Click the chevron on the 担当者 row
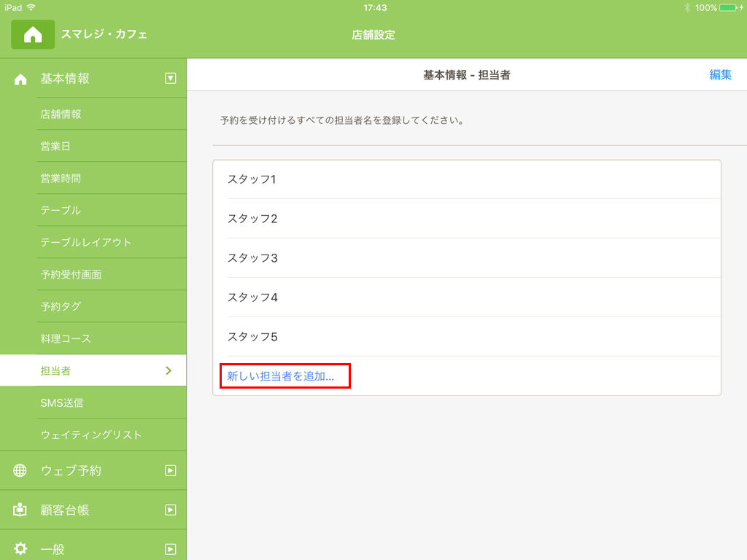 pyautogui.click(x=169, y=370)
